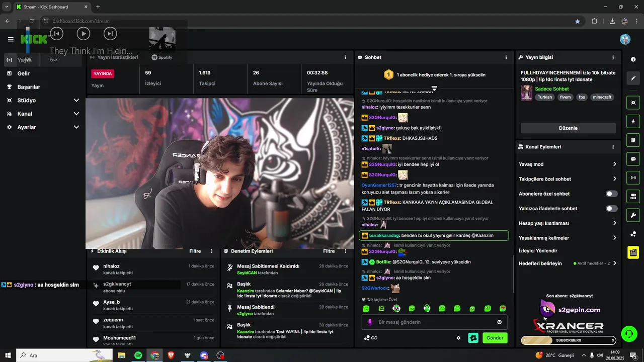Viewport: 644px width, 362px height.
Task: Click the pencil edit icon in right rail
Action: click(x=633, y=78)
